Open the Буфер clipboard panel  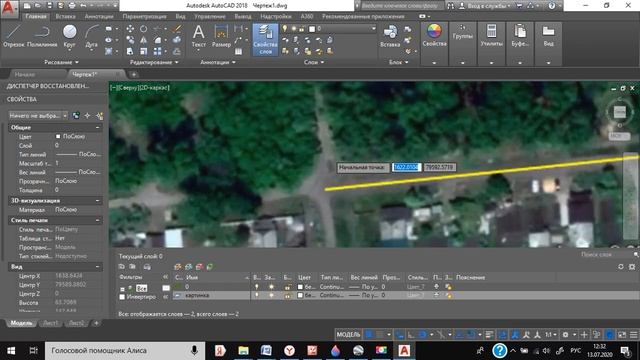point(520,36)
